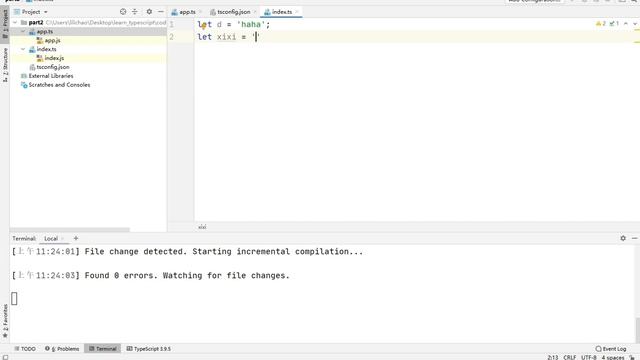The width and height of the screenshot is (640, 360).
Task: Close the Local terminal session tab
Action: (63, 238)
